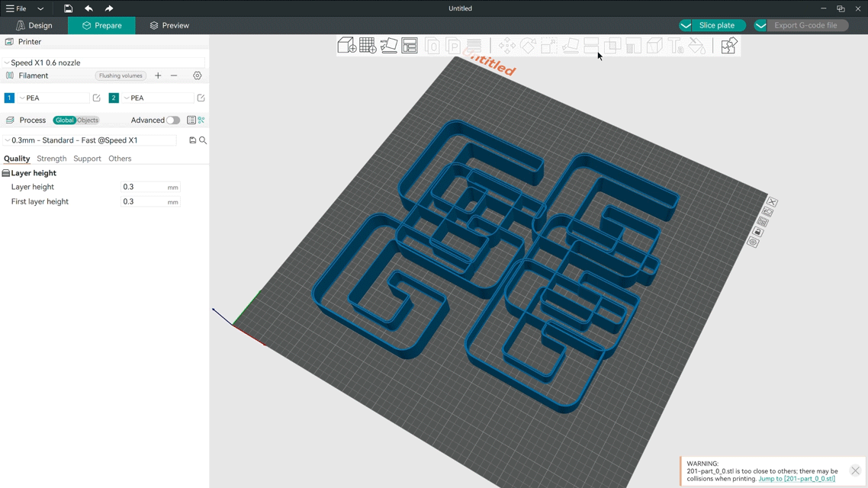Open filament 1 PEA dropdown
This screenshot has height=488, width=868.
point(53,98)
